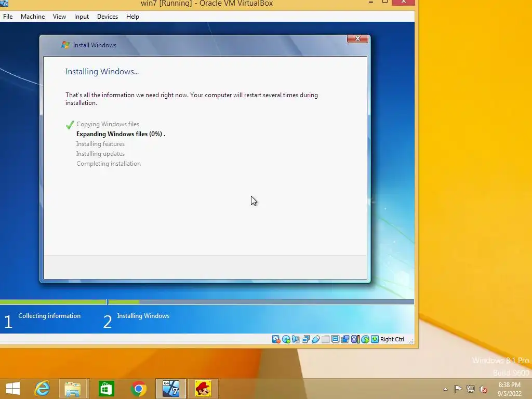The height and width of the screenshot is (399, 532).
Task: Click the 'Completing installation' step
Action: tap(109, 164)
